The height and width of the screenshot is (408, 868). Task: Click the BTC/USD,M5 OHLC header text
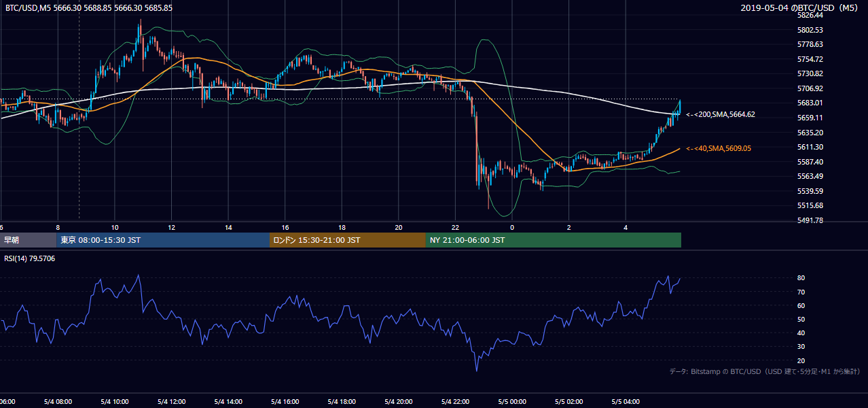[x=89, y=7]
